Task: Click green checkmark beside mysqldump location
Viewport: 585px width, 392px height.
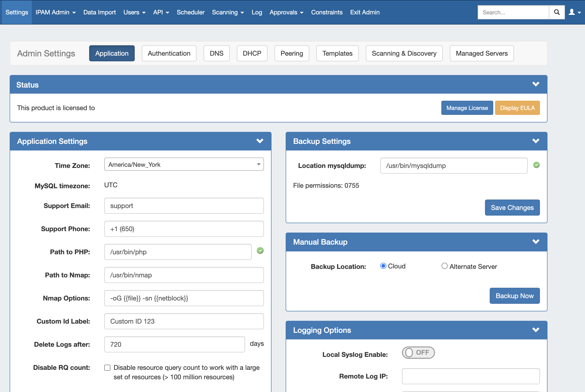Action: (536, 165)
